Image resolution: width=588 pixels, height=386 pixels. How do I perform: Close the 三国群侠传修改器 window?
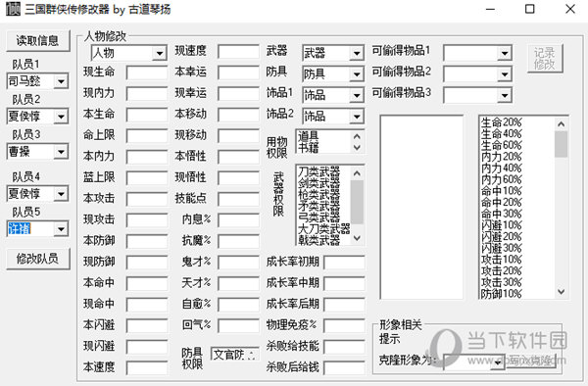[x=570, y=9]
